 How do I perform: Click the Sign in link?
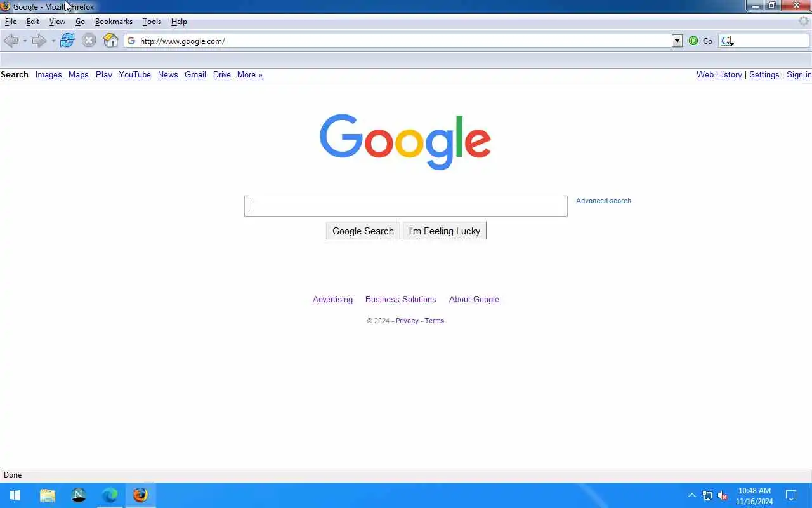point(799,74)
